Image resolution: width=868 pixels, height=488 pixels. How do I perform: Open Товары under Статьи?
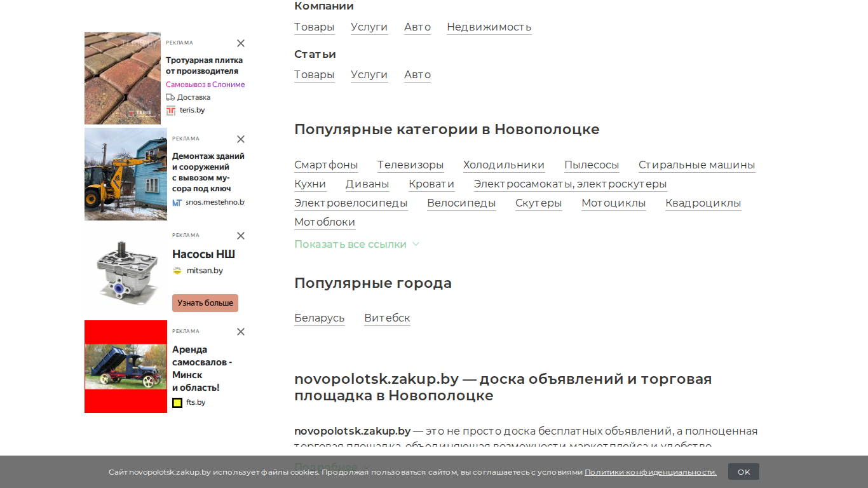[315, 75]
